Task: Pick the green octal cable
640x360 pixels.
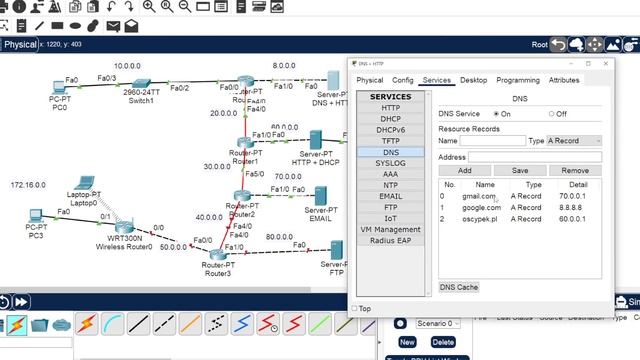Action: [320, 324]
